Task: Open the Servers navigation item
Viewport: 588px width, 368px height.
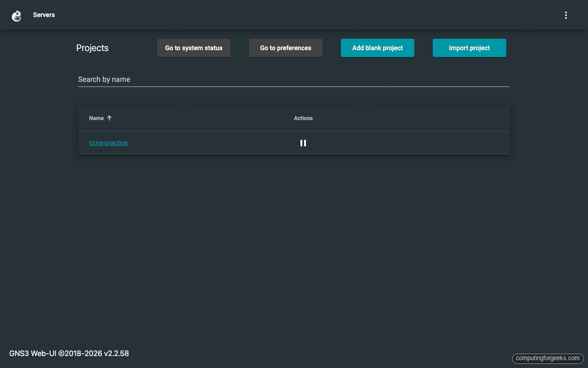Action: 44,15
